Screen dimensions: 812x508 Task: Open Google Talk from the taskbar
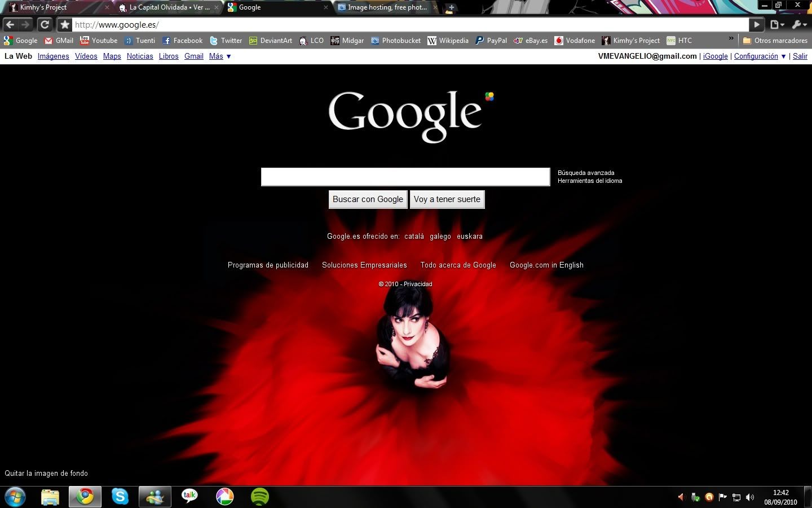(x=189, y=496)
